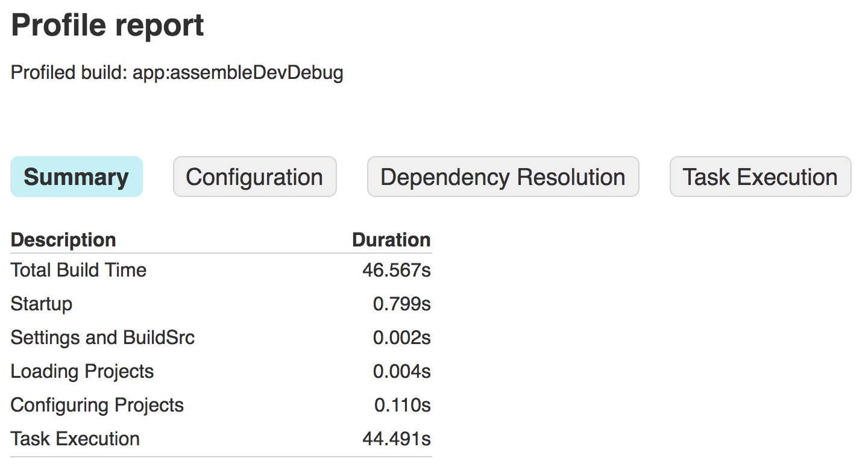Select the Configuring Projects row label
This screenshot has height=470, width=868.
click(x=97, y=405)
